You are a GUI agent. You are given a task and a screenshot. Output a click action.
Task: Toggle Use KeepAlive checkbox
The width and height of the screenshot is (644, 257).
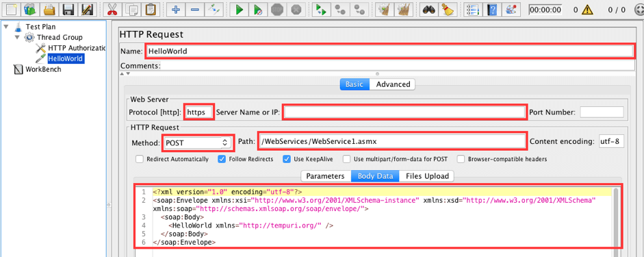287,159
